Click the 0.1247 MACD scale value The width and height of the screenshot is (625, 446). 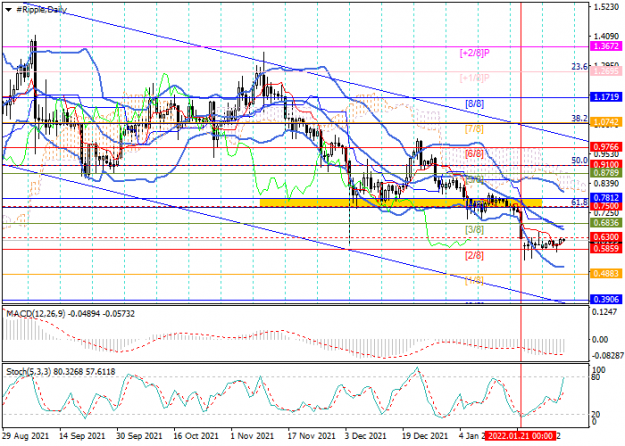click(x=606, y=312)
